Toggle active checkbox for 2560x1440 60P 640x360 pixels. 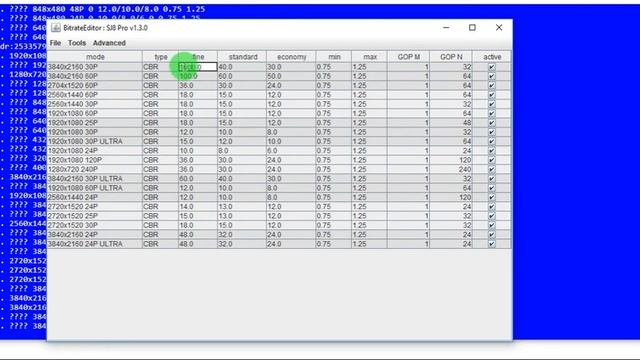(x=491, y=95)
